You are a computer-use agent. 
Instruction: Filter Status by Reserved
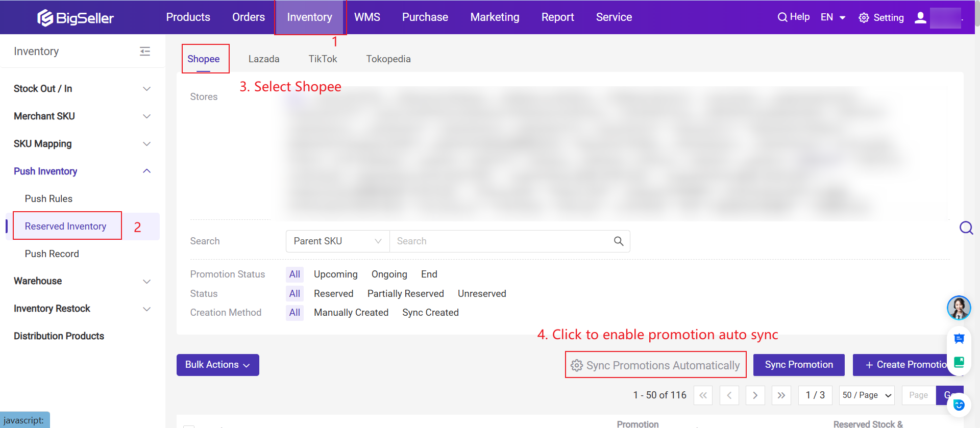334,294
